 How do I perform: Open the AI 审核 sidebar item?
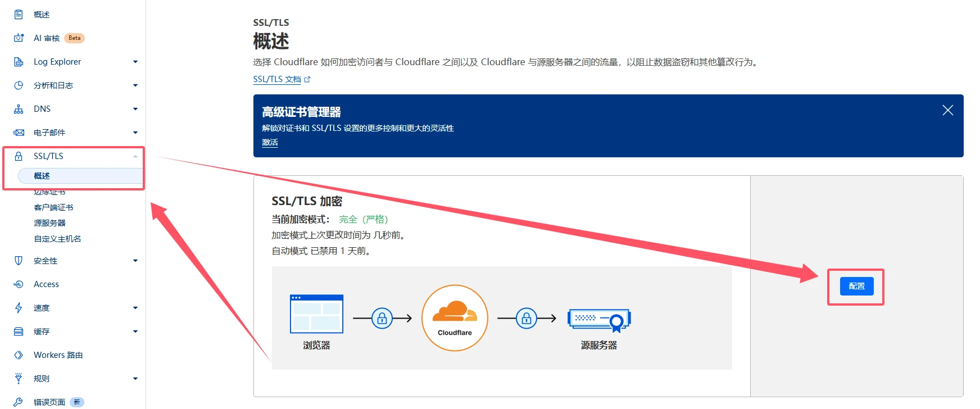pos(47,38)
